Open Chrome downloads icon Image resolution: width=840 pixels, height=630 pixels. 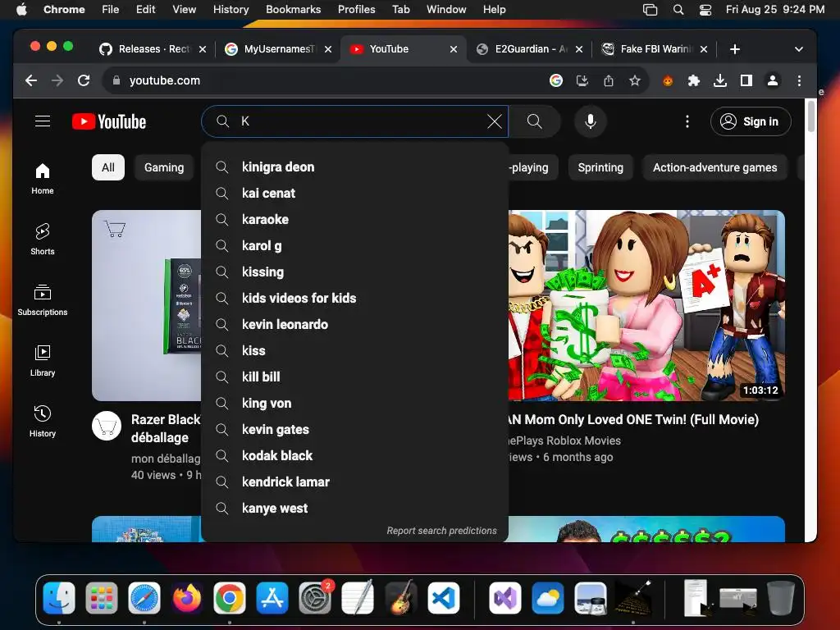pyautogui.click(x=720, y=81)
